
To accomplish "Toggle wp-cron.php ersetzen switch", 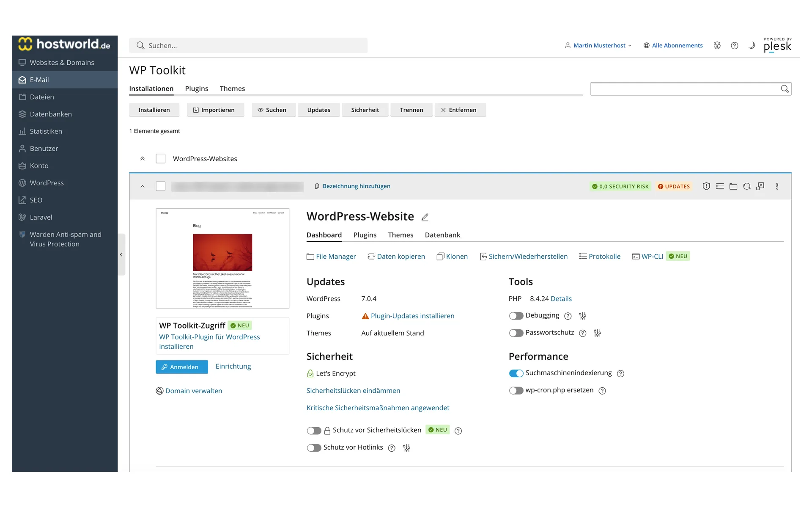I will tap(516, 391).
